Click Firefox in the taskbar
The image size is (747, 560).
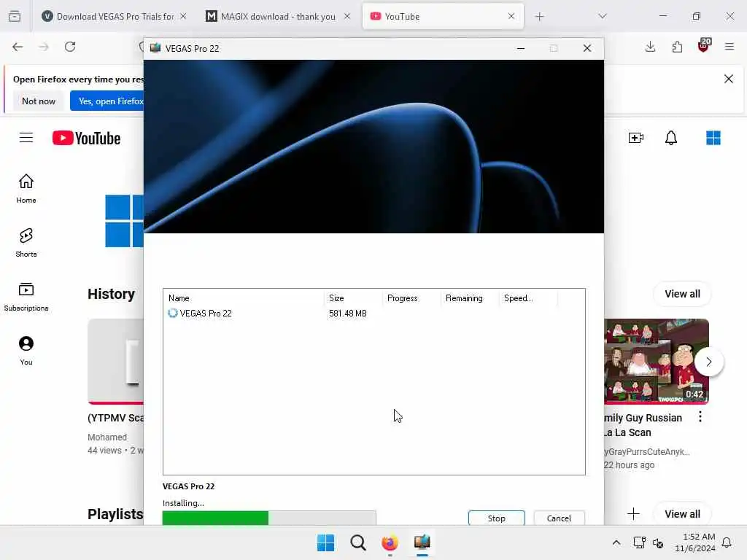pyautogui.click(x=390, y=542)
